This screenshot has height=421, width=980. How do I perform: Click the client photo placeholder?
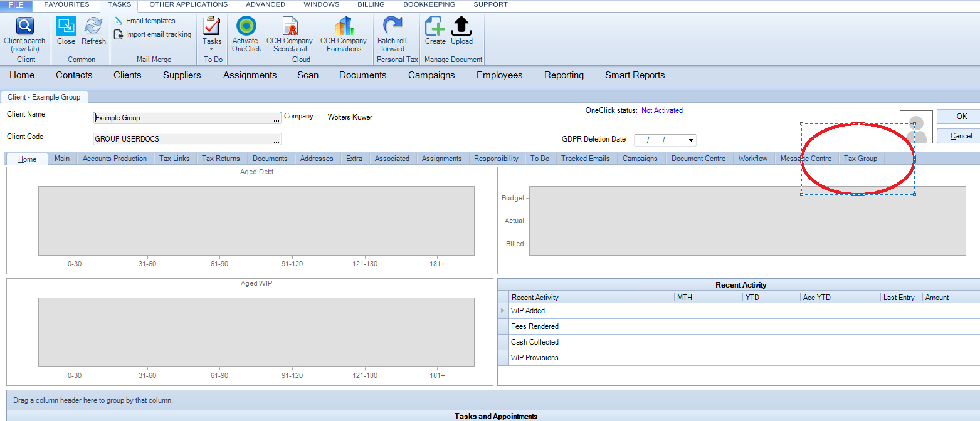point(917,127)
